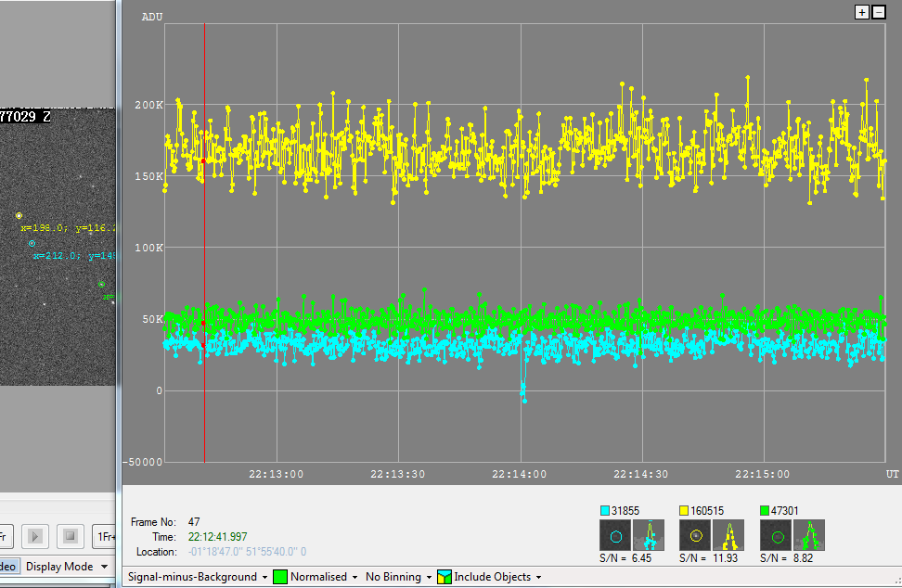
Task: Open the Display Mode menu
Action: [65, 567]
